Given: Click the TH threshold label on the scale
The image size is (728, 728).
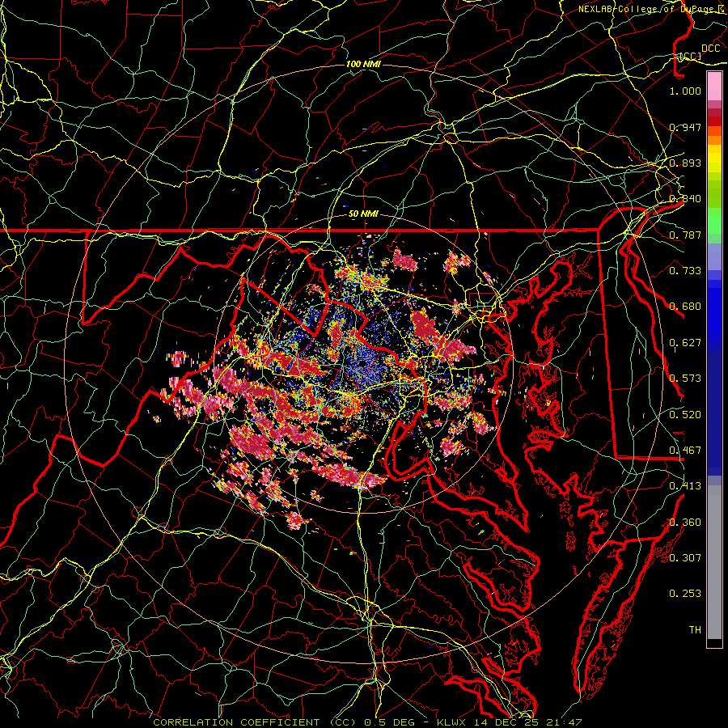Looking at the screenshot, I should 695,630.
